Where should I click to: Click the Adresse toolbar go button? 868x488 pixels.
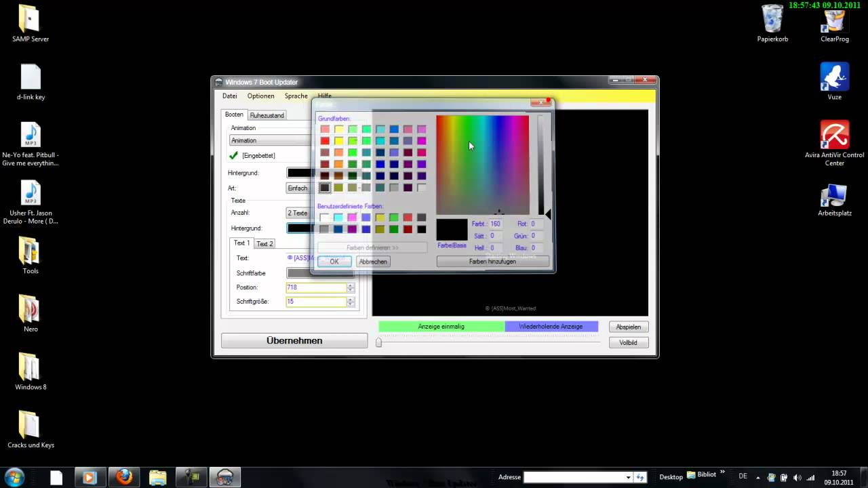pyautogui.click(x=640, y=477)
